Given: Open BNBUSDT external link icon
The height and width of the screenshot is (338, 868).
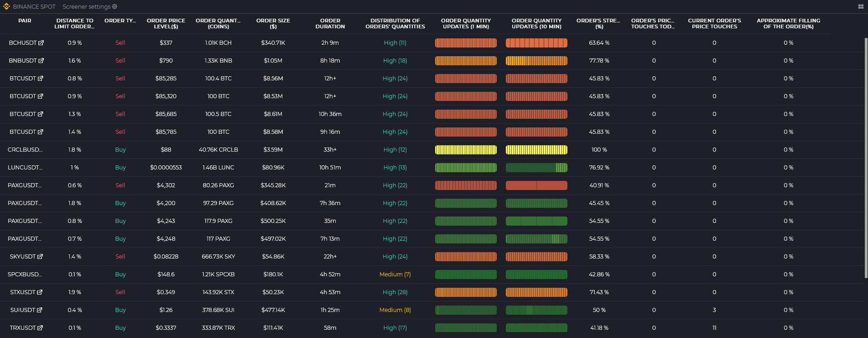Looking at the screenshot, I should (x=41, y=60).
